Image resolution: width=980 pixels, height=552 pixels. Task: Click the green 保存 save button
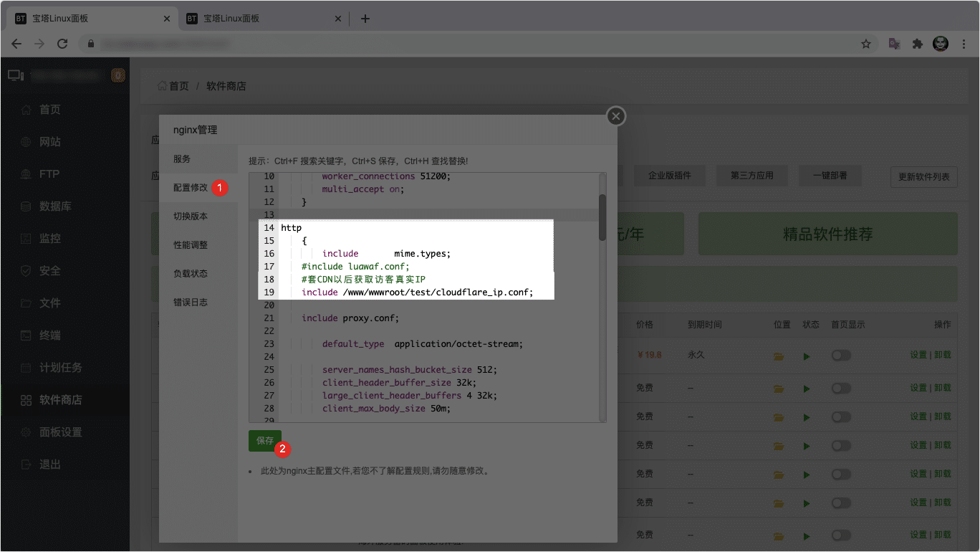click(265, 441)
